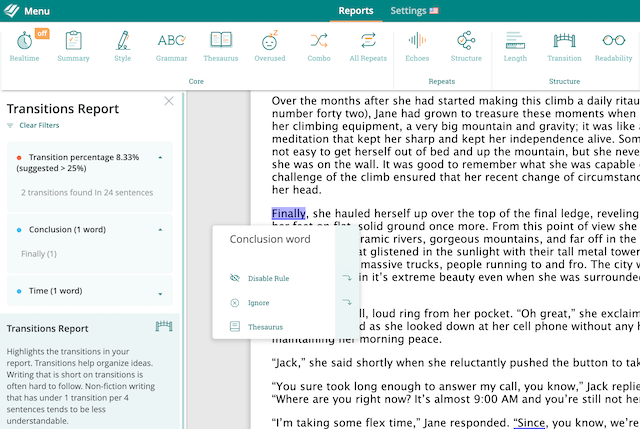
Task: Click the language flag next to Settings
Action: [433, 11]
